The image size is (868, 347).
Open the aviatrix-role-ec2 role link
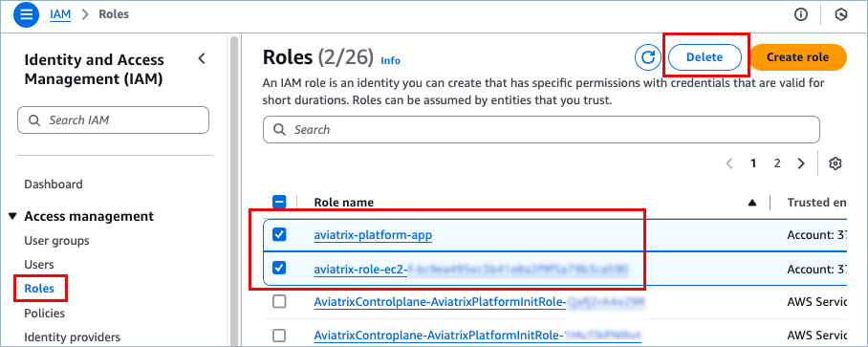(x=471, y=269)
